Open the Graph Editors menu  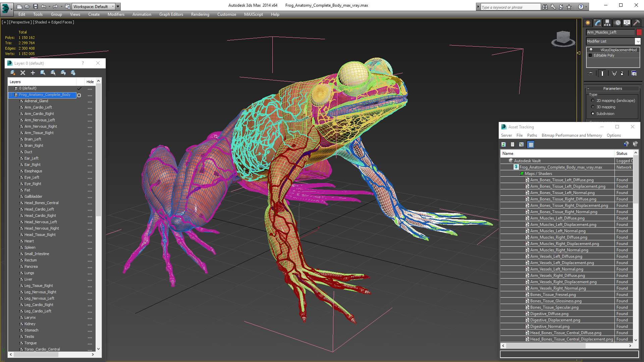point(171,14)
